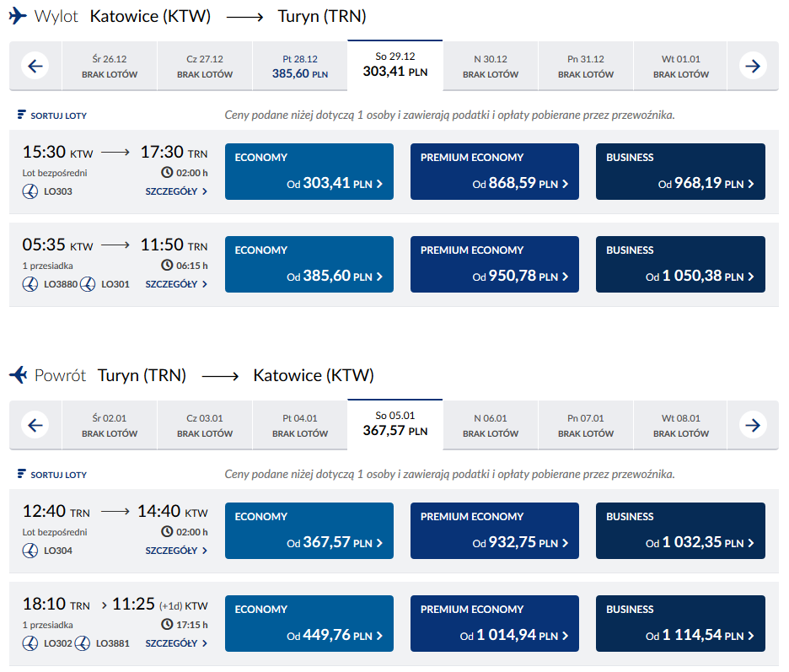
Task: Choose Business fare 968,19 PLN
Action: (x=680, y=172)
